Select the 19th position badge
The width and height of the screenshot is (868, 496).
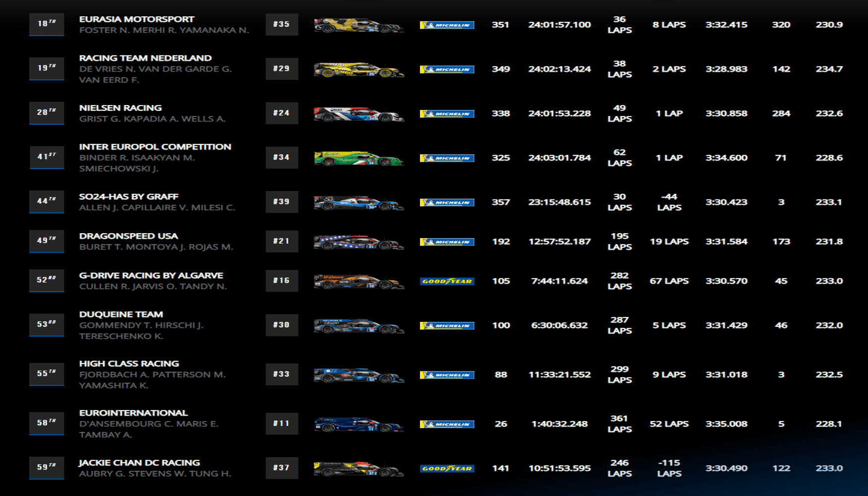47,68
